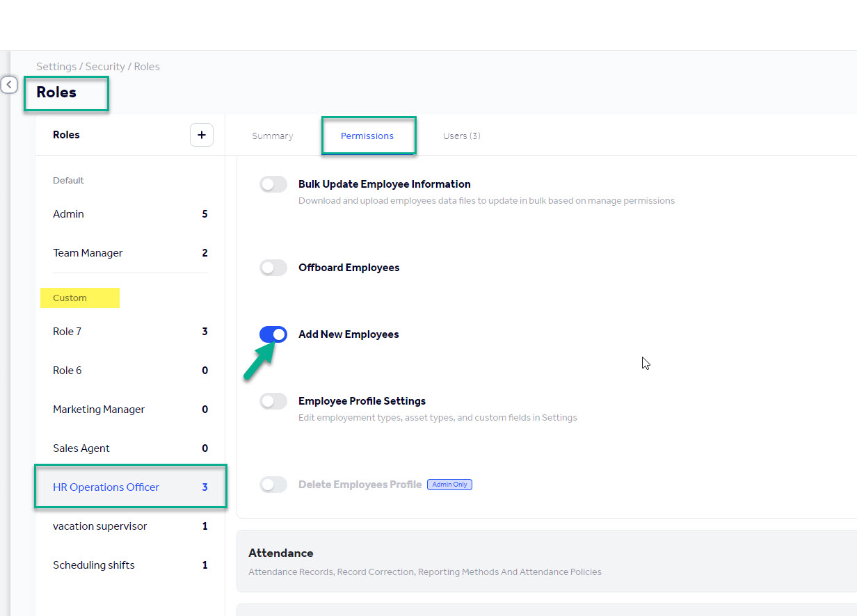This screenshot has height=616, width=857.
Task: Switch to the Summary tab
Action: tap(272, 136)
